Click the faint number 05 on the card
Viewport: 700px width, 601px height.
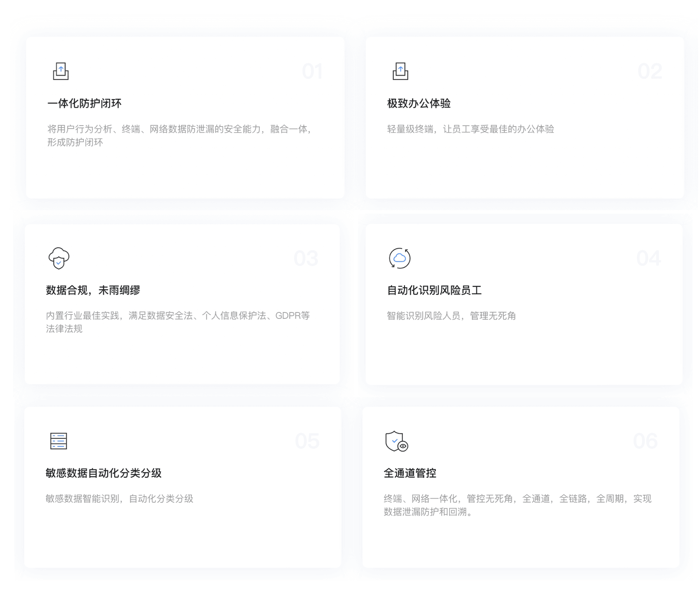point(307,441)
